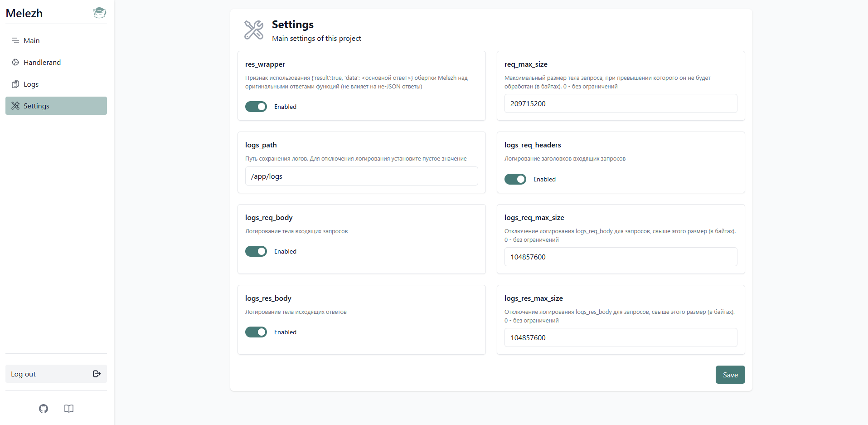This screenshot has width=868, height=425.
Task: Click the logs_res_max_size setting title
Action: coord(533,298)
